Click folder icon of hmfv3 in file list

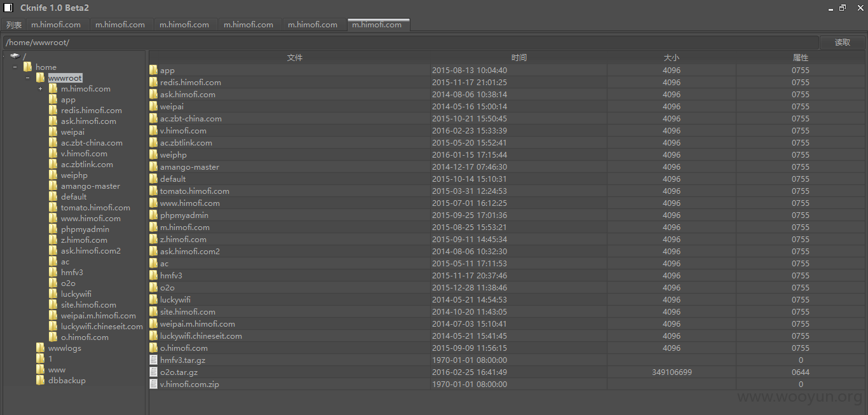click(x=153, y=275)
